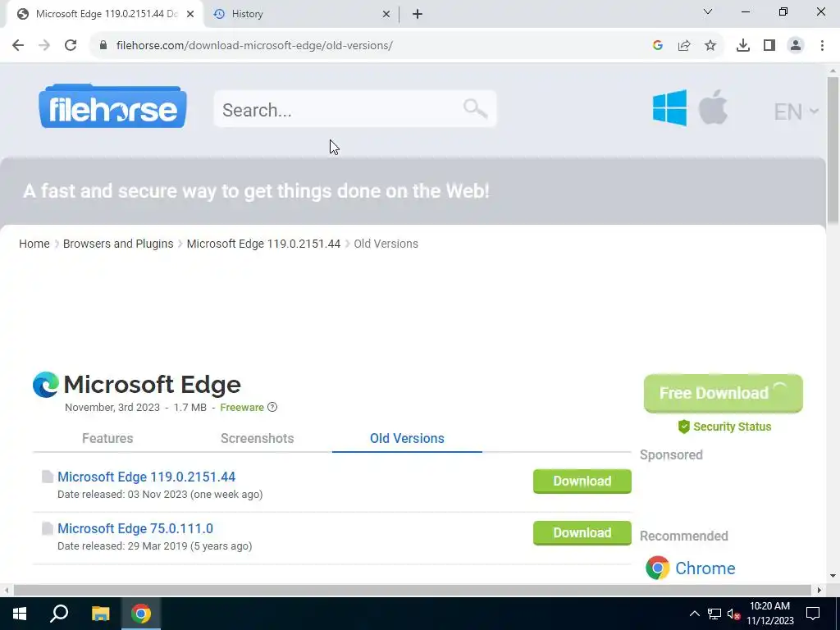Click the muted volume tray icon
Image resolution: width=840 pixels, height=630 pixels.
733,614
